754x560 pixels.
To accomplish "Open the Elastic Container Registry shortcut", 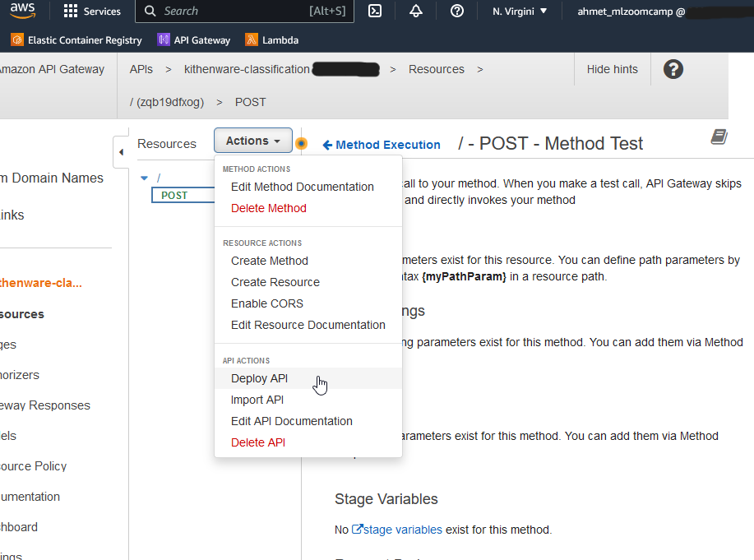I will click(x=76, y=40).
